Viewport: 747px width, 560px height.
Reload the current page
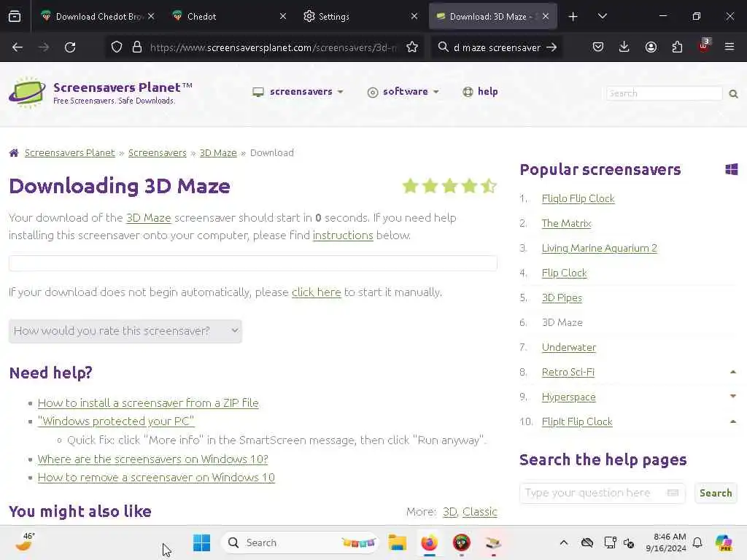[x=70, y=47]
